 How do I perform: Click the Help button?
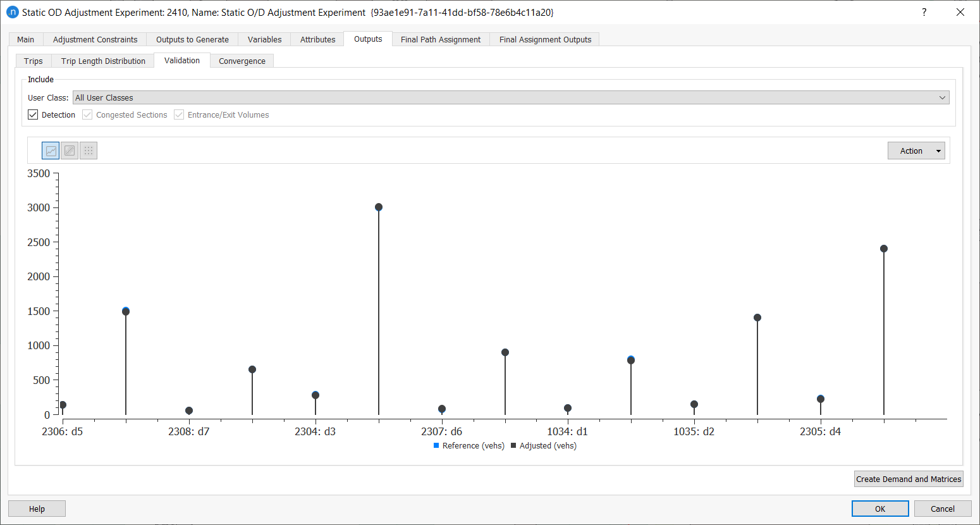tap(37, 509)
